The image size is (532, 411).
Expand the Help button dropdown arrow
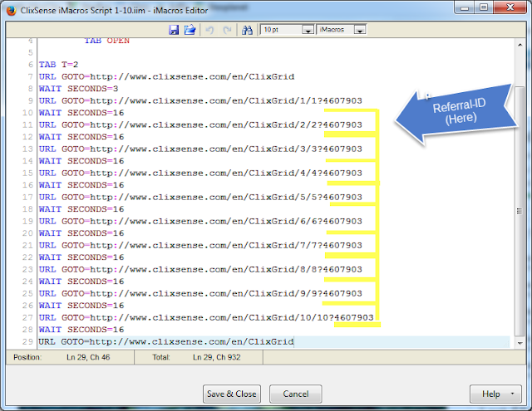pos(512,394)
